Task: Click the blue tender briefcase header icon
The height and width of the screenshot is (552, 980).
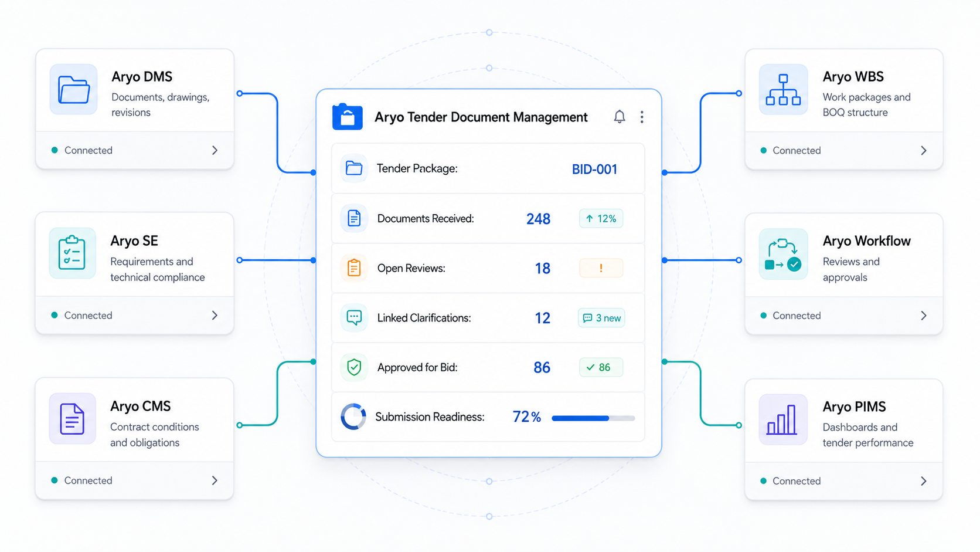Action: click(x=348, y=116)
